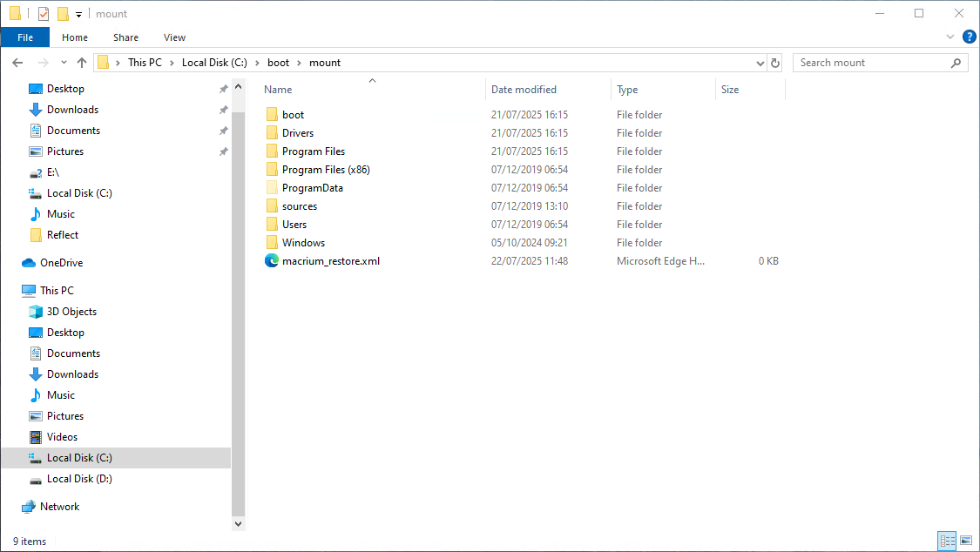
Task: Click boot in address breadcrumb
Action: [x=278, y=63]
